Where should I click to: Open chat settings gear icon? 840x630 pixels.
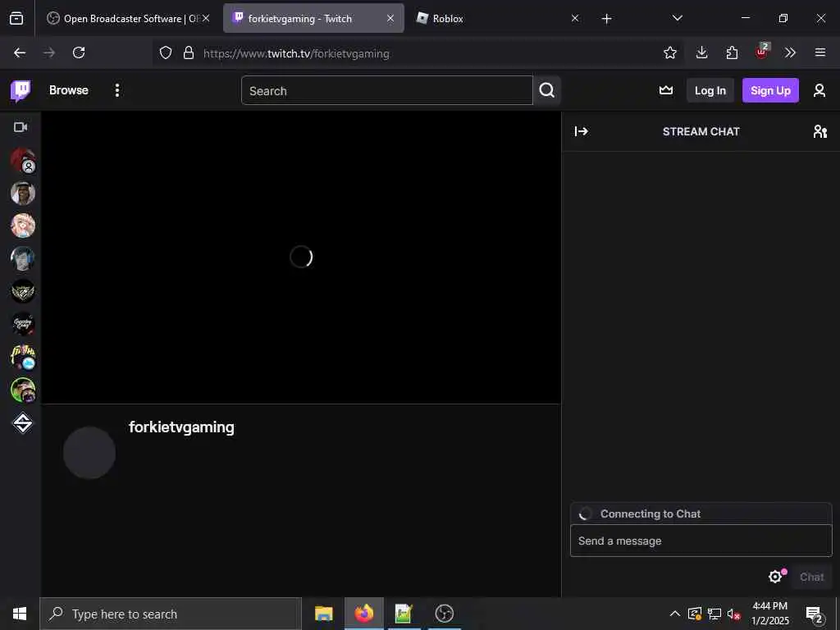775,577
